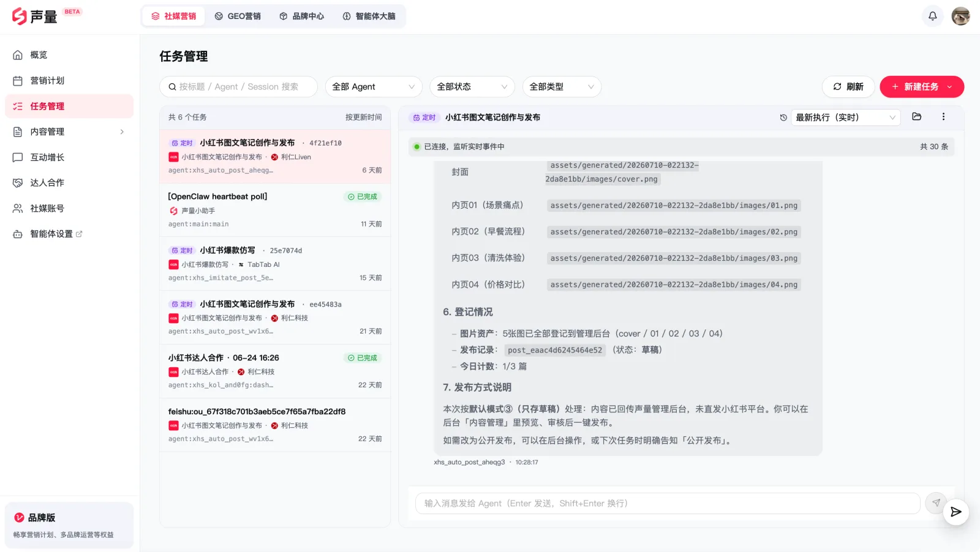This screenshot has height=552, width=980.
Task: Click the 按更新时间 sort label
Action: click(x=363, y=117)
